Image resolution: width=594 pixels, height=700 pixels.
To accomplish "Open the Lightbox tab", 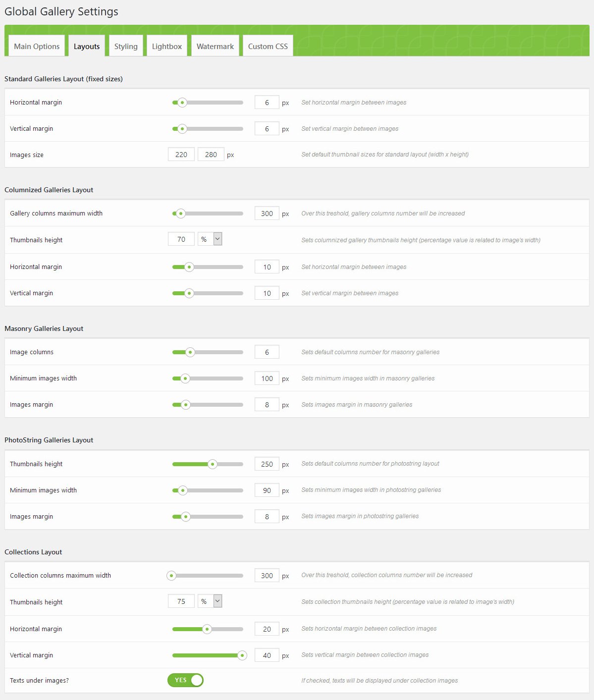I will pos(167,46).
